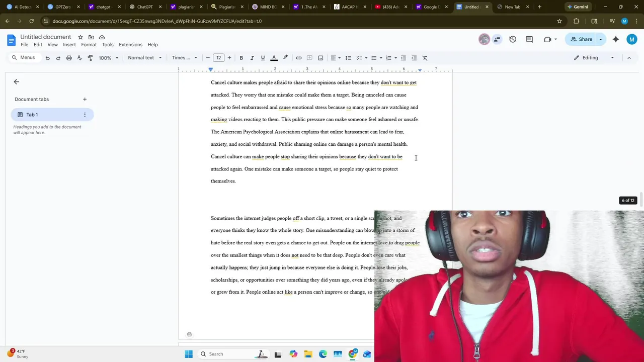Search the menus box
This screenshot has height=362, width=644.
(24, 58)
